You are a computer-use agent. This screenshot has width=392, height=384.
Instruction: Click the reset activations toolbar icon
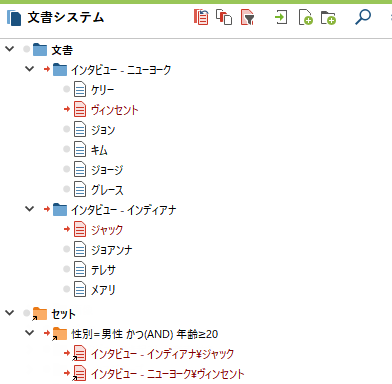pyautogui.click(x=201, y=17)
